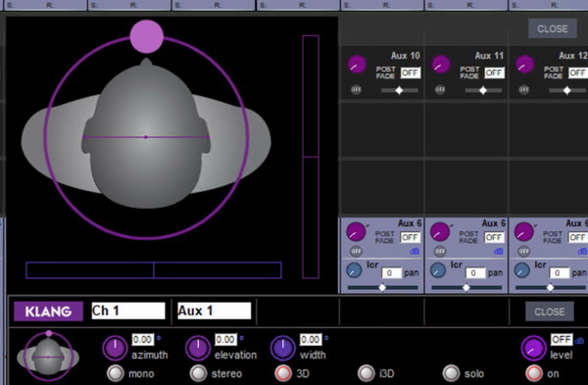The height and width of the screenshot is (385, 588).
Task: Select the stereo mode radio button
Action: point(198,373)
